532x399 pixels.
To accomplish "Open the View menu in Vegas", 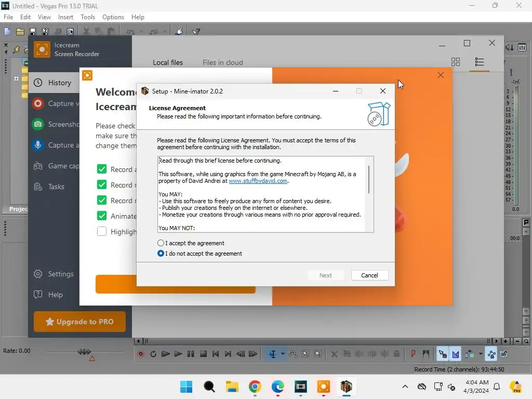I will click(44, 17).
